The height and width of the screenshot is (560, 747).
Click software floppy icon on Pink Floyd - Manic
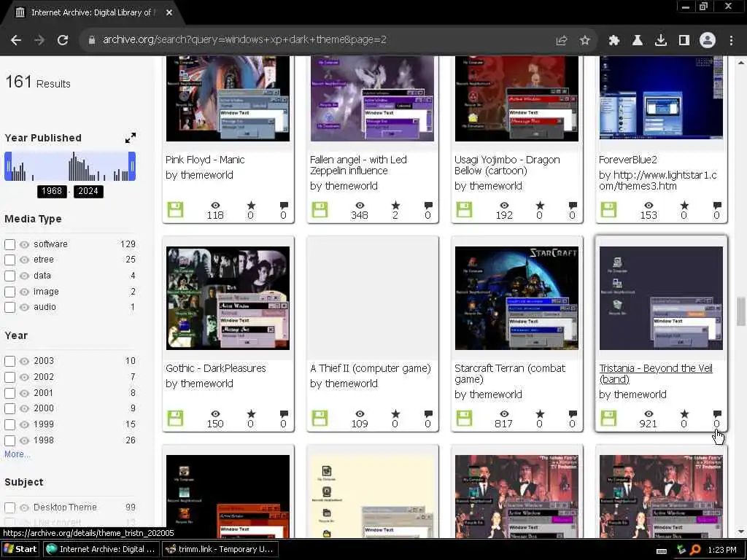point(175,209)
